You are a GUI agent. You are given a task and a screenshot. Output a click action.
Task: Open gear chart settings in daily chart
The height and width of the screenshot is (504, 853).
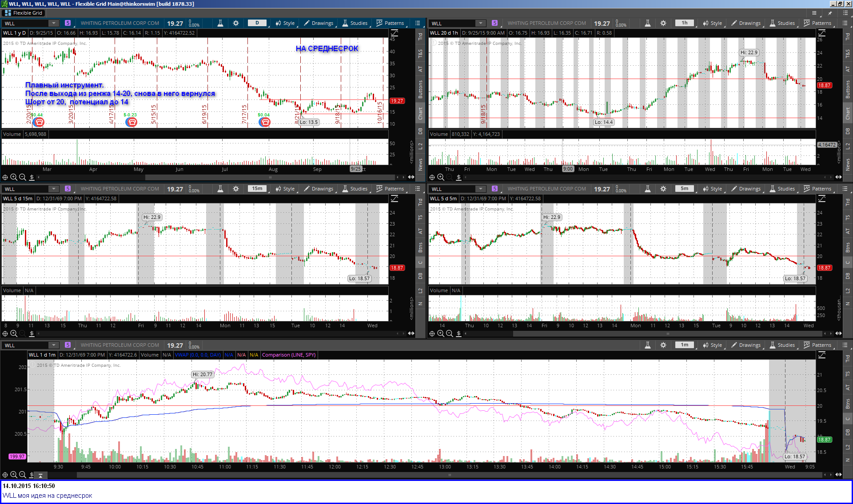pyautogui.click(x=236, y=23)
